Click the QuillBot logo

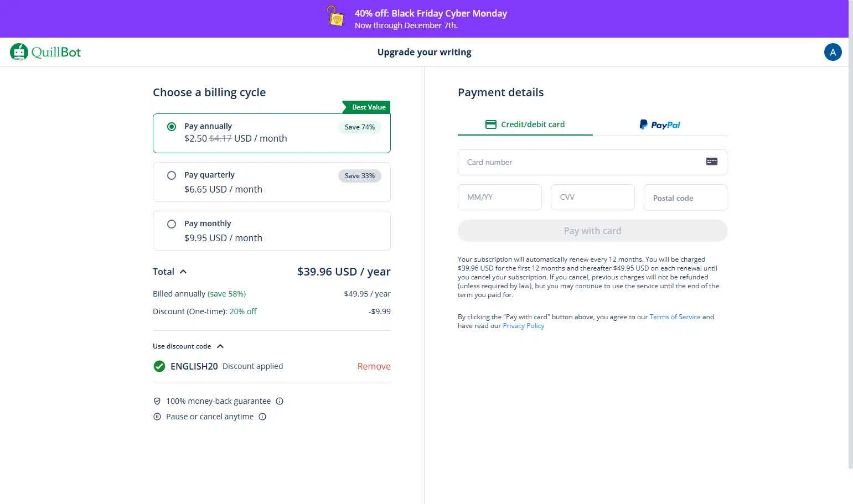(x=45, y=52)
